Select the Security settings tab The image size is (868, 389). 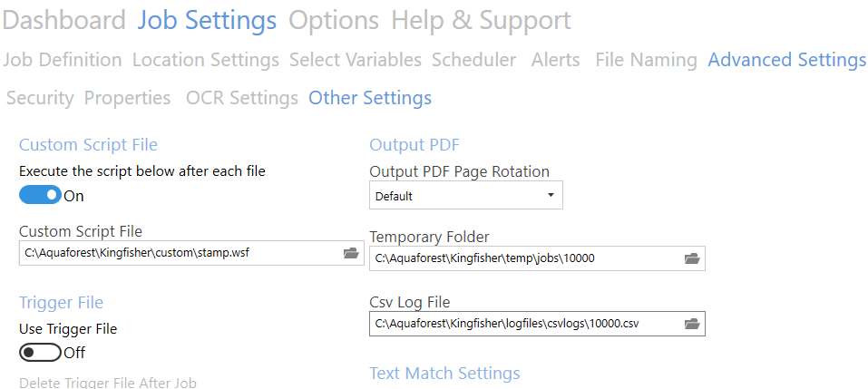(40, 98)
